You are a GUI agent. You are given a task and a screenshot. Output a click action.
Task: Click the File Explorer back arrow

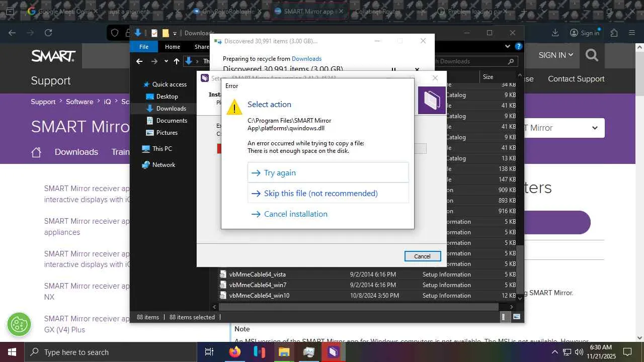(139, 61)
